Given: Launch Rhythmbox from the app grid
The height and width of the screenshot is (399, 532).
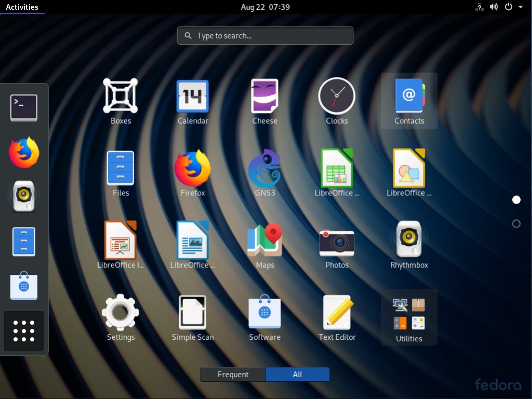Looking at the screenshot, I should [409, 245].
